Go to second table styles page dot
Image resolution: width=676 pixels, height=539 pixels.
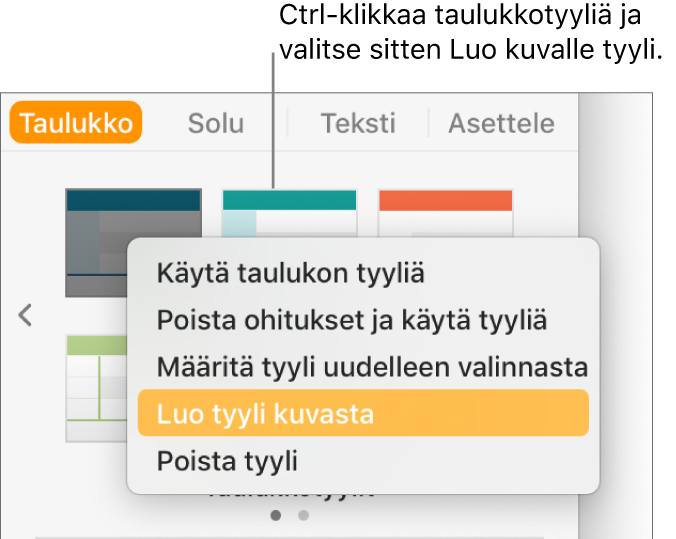coord(304,516)
